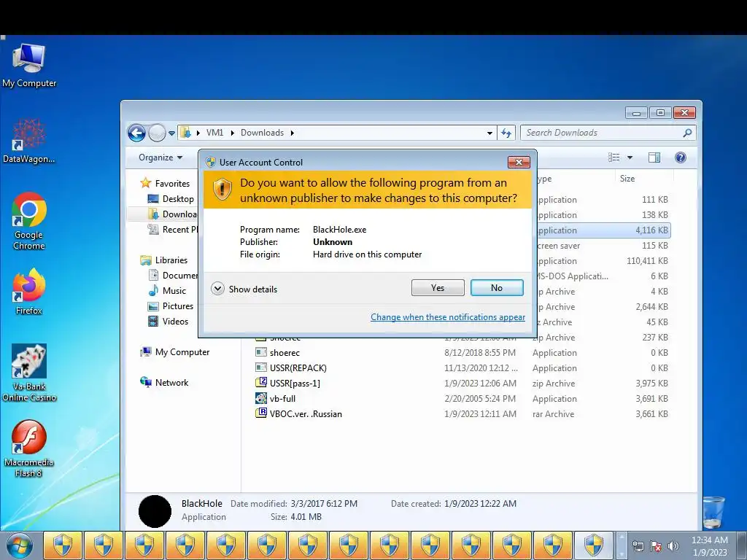Click Show desktop button at taskbar end
Viewport: 747px width, 560px height.
[742, 545]
